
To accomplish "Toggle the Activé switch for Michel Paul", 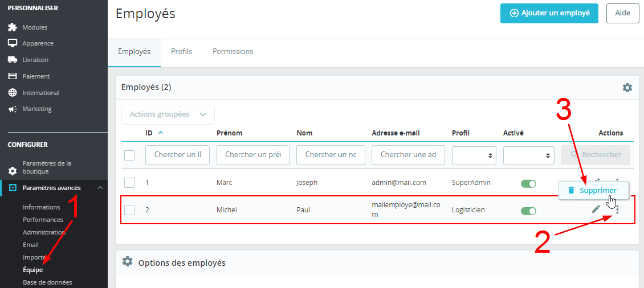I will click(528, 211).
